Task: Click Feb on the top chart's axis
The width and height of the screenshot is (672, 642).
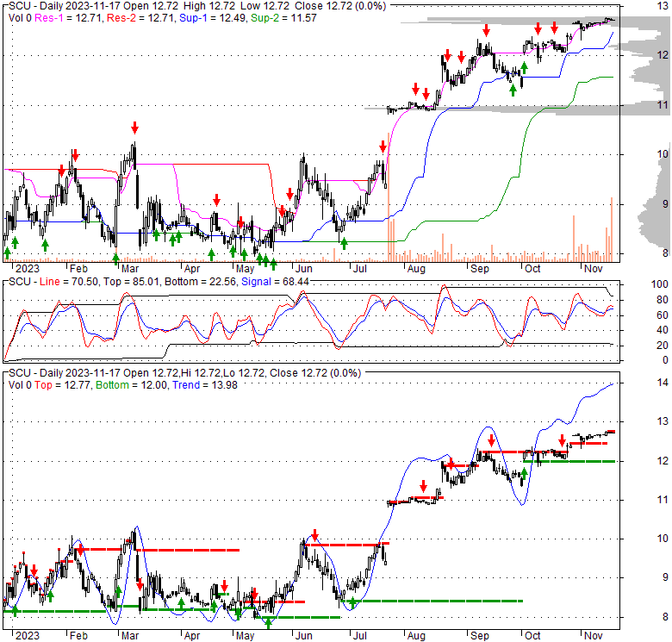Action: (x=78, y=269)
